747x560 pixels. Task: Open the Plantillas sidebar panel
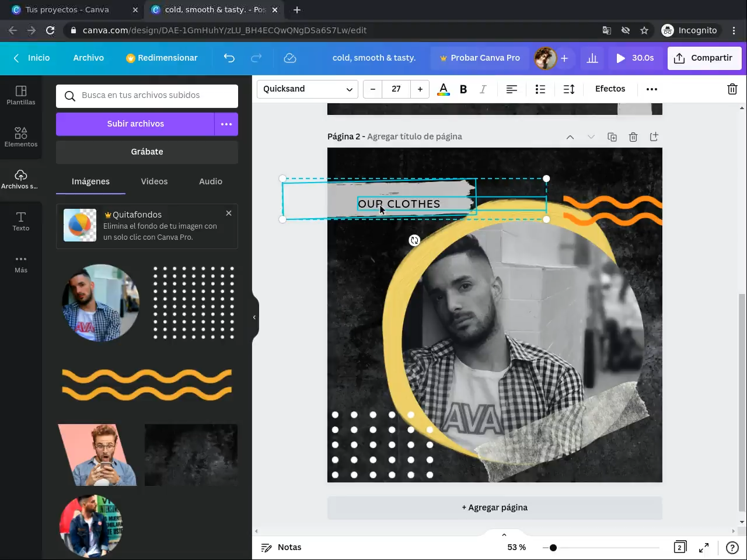tap(21, 95)
